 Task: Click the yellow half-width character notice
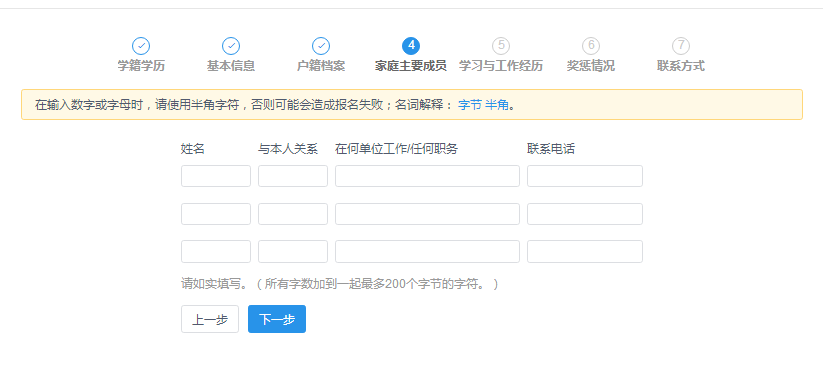[x=412, y=104]
